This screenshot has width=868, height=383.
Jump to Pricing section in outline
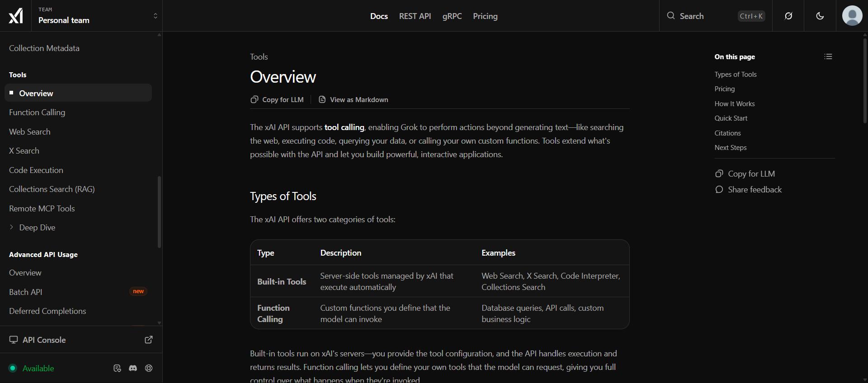(725, 89)
